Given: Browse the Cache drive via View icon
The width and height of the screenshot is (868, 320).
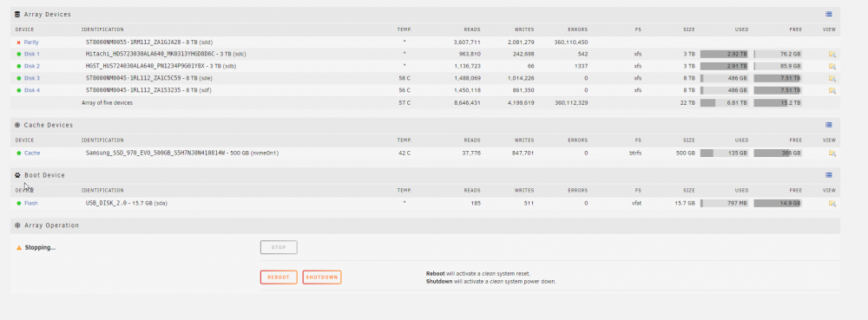Looking at the screenshot, I should pyautogui.click(x=832, y=153).
